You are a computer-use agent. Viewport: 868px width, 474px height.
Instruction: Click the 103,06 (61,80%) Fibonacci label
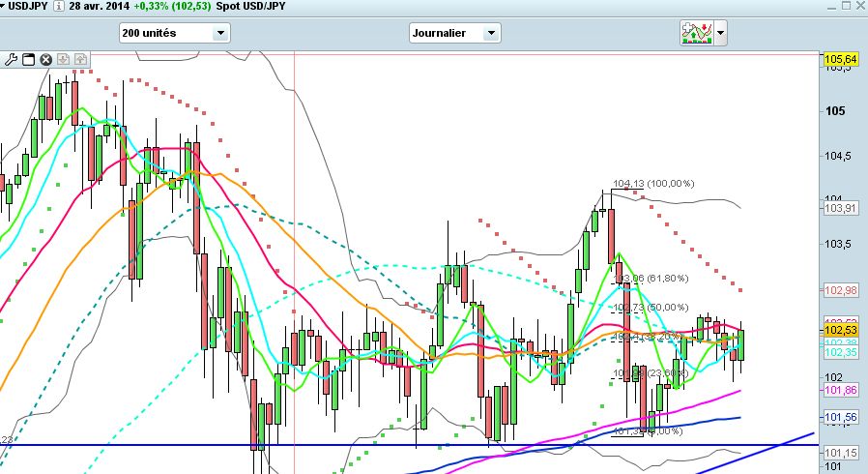tap(651, 278)
